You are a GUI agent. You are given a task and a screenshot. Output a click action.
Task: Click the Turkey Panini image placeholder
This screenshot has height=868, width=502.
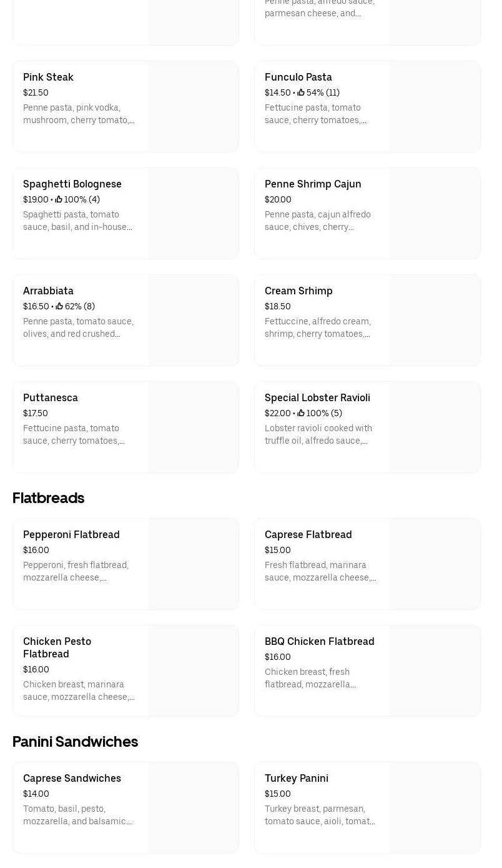tap(435, 807)
